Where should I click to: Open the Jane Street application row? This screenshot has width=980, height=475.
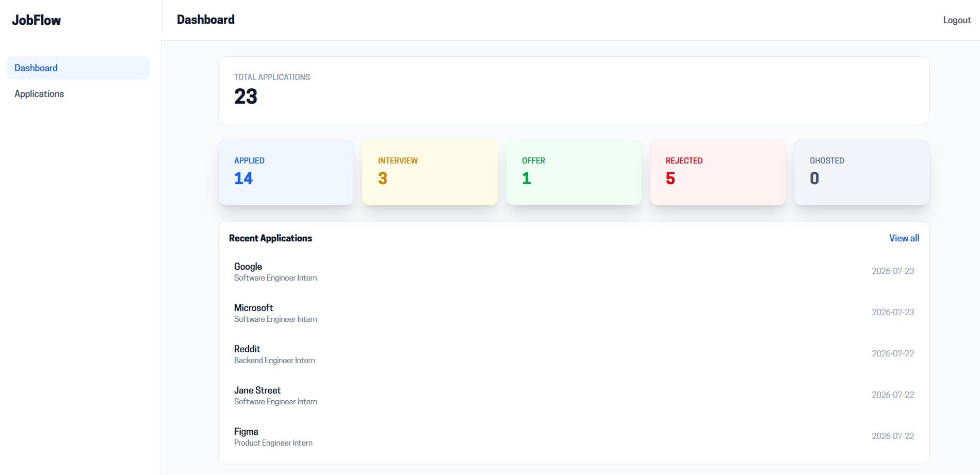(x=574, y=395)
